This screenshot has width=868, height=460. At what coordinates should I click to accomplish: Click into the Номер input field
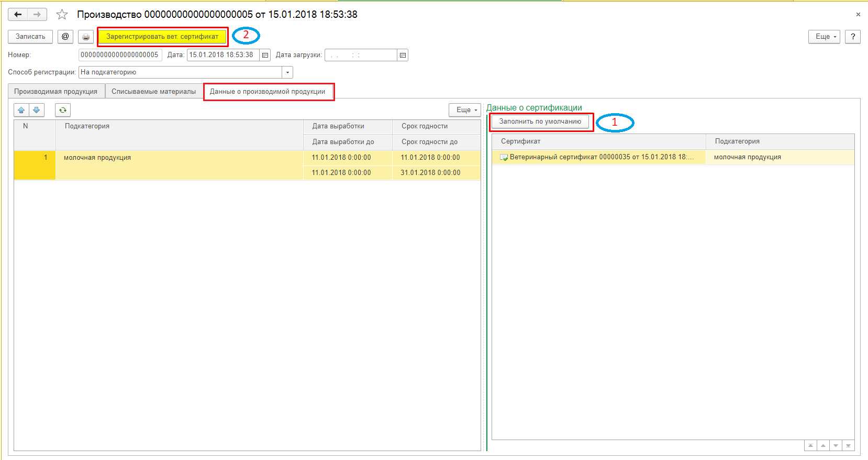[120, 55]
